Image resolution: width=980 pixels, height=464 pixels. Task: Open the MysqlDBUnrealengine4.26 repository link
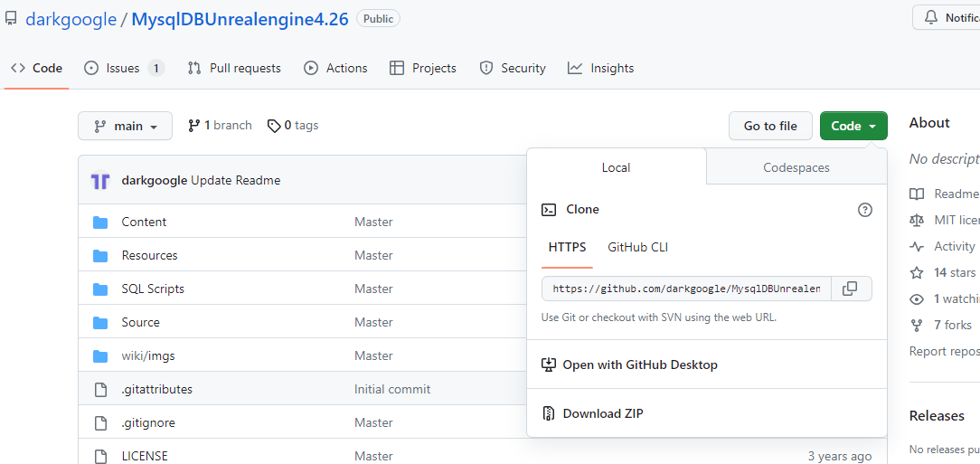coord(240,19)
